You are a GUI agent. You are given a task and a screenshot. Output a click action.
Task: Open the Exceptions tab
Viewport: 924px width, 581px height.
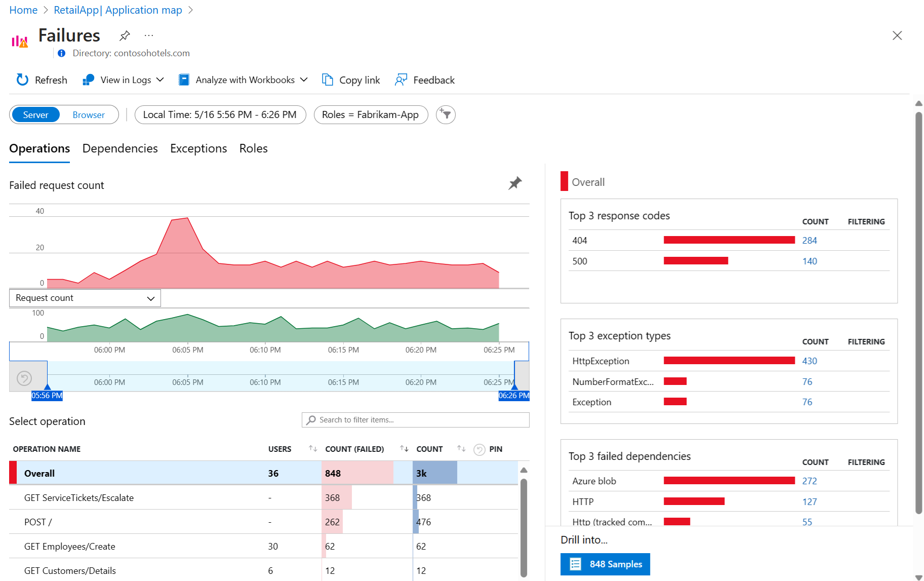(198, 148)
